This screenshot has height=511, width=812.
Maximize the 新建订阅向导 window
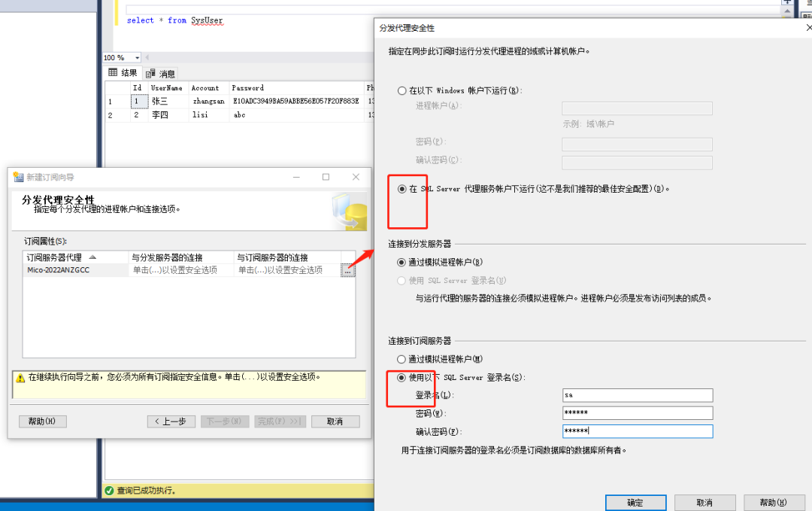tap(326, 178)
